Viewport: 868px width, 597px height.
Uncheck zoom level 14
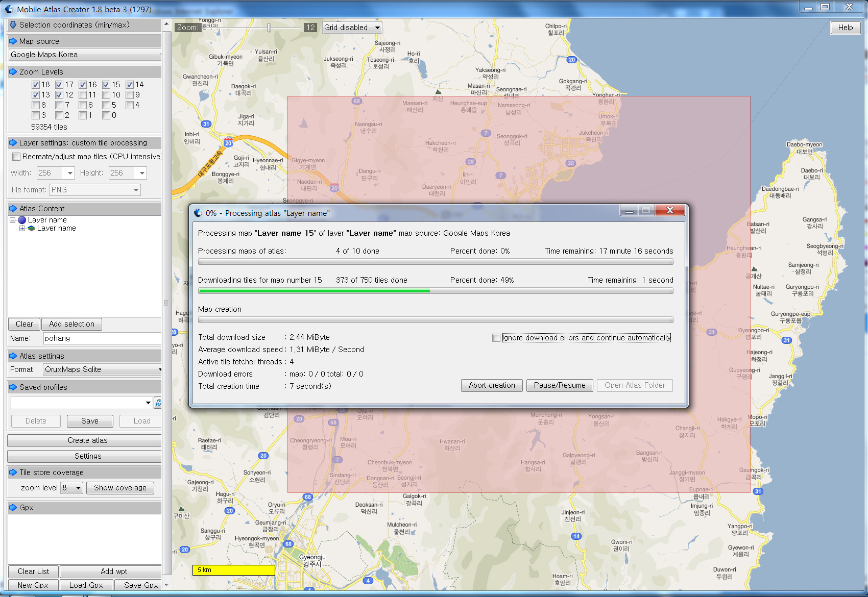click(x=130, y=85)
